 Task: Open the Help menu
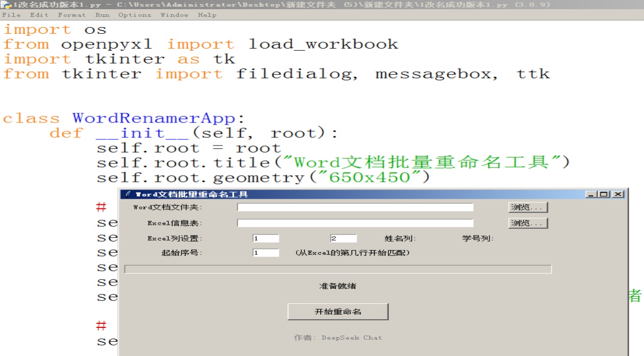[x=207, y=15]
